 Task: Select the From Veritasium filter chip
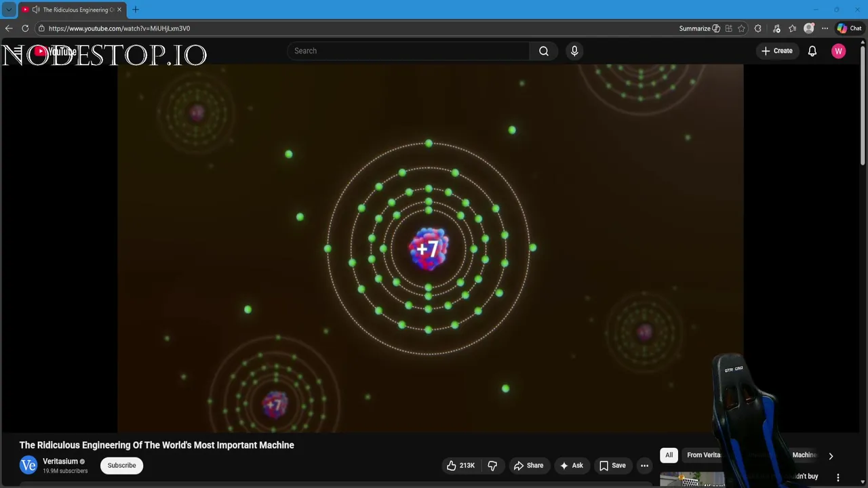pyautogui.click(x=704, y=455)
